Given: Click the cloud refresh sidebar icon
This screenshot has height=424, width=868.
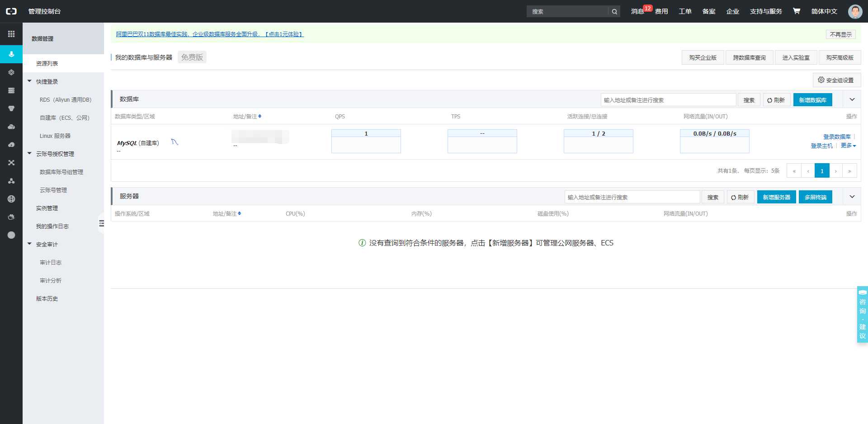Looking at the screenshot, I should 11,217.
